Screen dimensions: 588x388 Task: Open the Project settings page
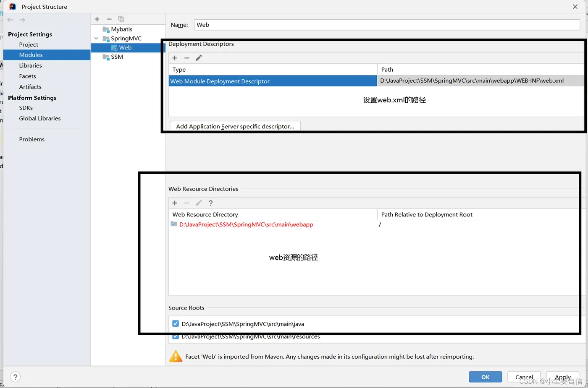tap(29, 44)
